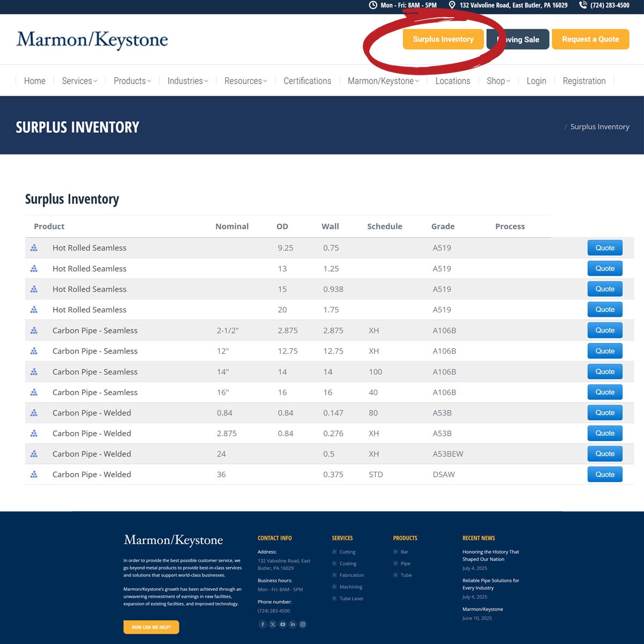This screenshot has height=644, width=644.
Task: Click product icon beside 9.25 OD Hot Rolled Seamless
Action: pos(34,248)
